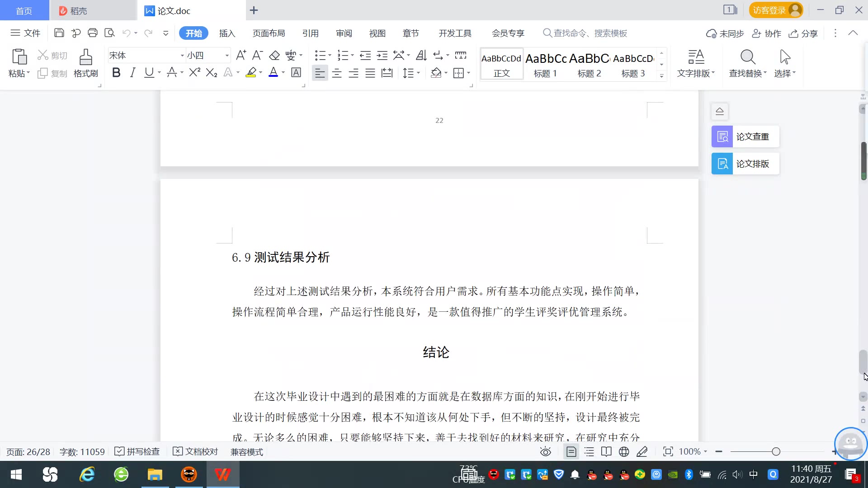Open the Review tab
The width and height of the screenshot is (868, 488).
tap(344, 33)
